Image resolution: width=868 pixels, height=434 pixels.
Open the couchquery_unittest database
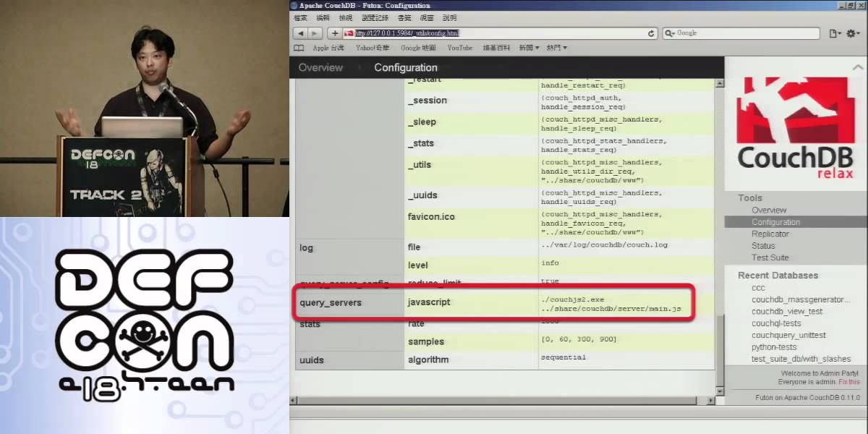pos(788,335)
